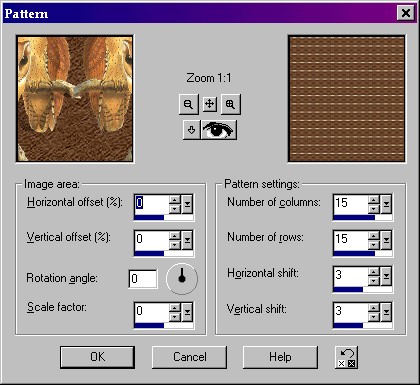This screenshot has height=385, width=420.
Task: Close the Pattern dialog
Action: 405,13
